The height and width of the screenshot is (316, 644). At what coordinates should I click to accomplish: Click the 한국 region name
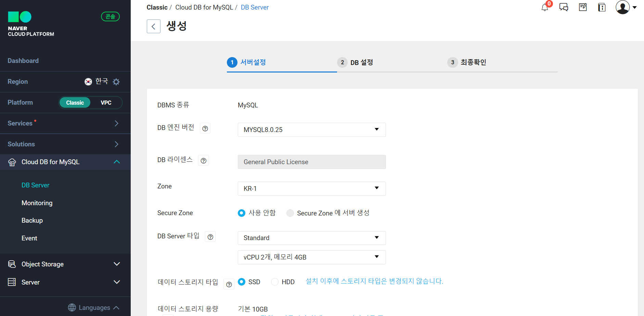click(102, 81)
